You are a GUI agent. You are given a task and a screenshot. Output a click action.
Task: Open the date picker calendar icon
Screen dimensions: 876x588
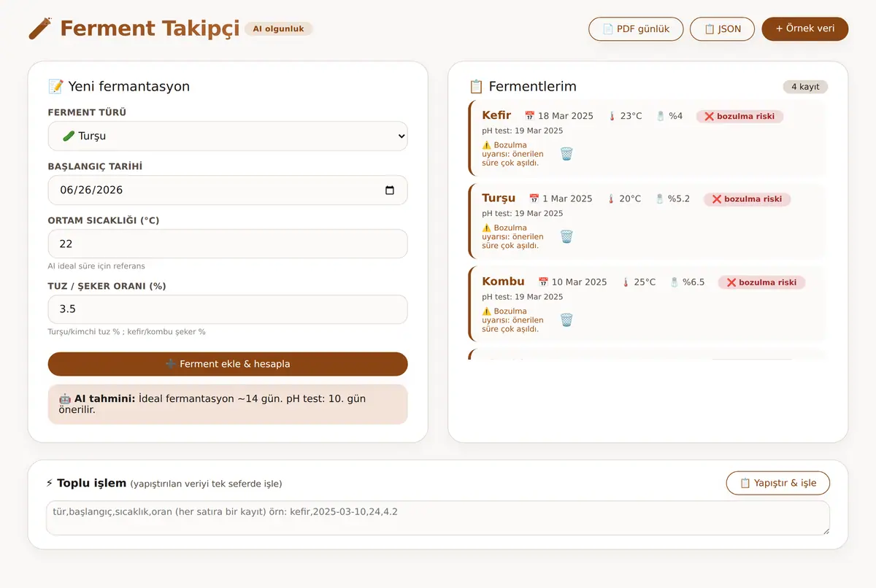point(390,190)
